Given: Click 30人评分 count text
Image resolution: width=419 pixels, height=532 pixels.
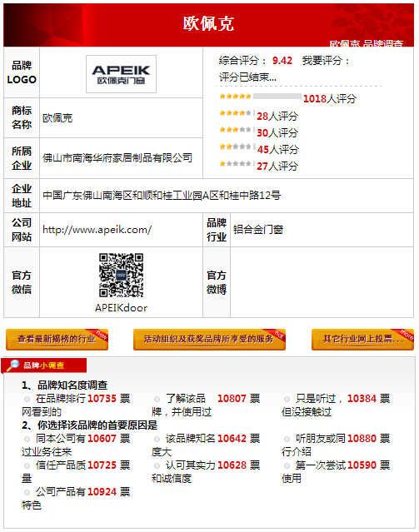Looking at the screenshot, I should pyautogui.click(x=277, y=132).
